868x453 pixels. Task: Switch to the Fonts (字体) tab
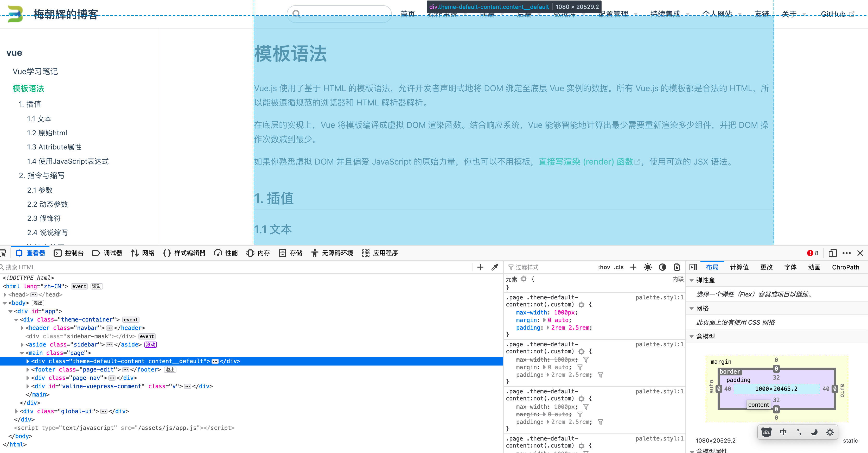click(x=790, y=267)
